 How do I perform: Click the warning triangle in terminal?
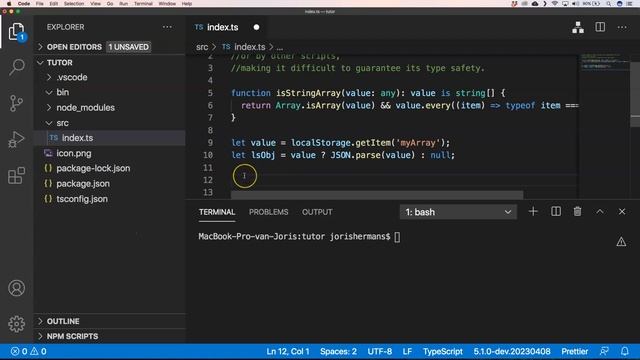621,242
